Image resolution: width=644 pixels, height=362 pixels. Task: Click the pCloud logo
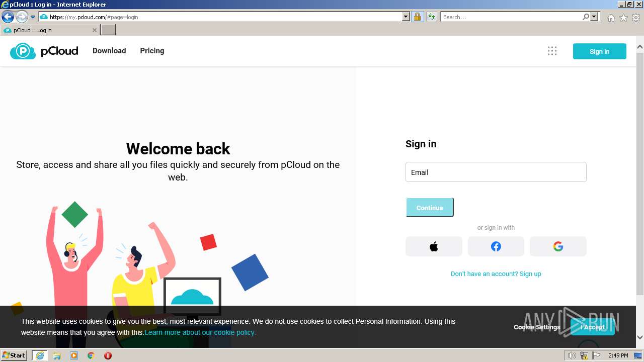[x=44, y=51]
